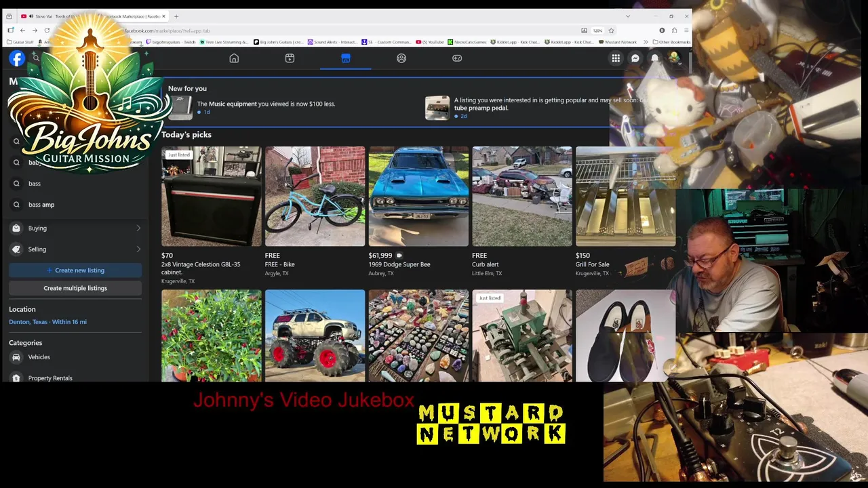
Task: Open the Facebook Reels video icon
Action: pyautogui.click(x=290, y=58)
